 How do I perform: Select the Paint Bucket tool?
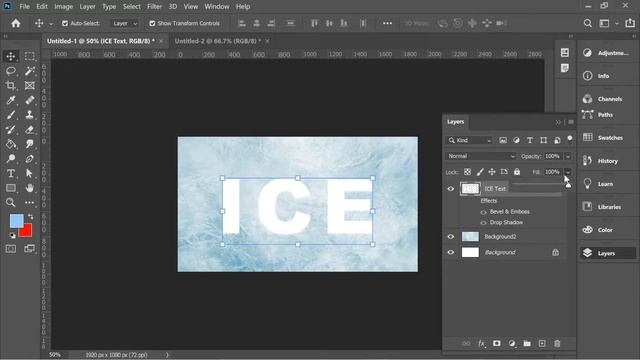[x=11, y=144]
